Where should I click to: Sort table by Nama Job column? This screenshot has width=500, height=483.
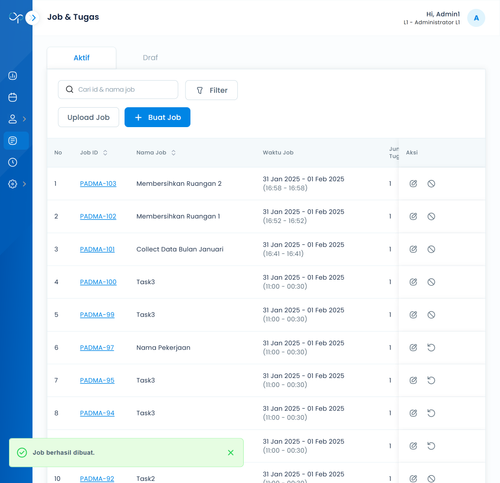pyautogui.click(x=173, y=153)
